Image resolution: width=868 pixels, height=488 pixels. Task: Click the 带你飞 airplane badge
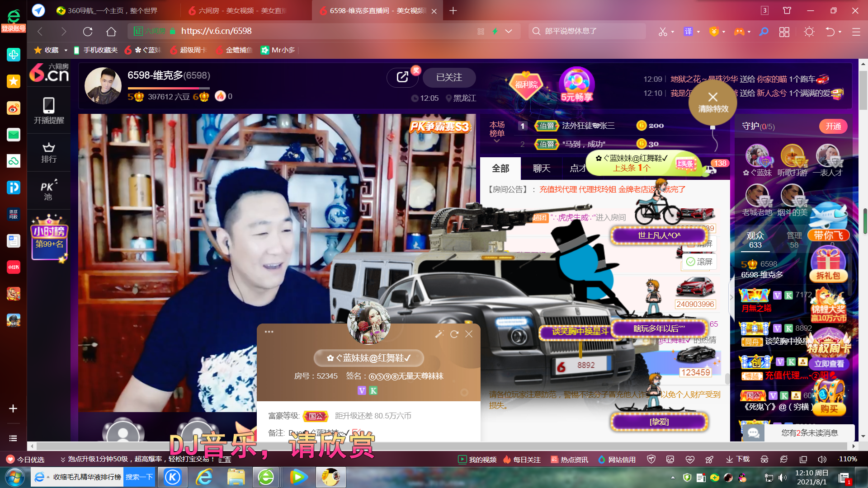(828, 221)
